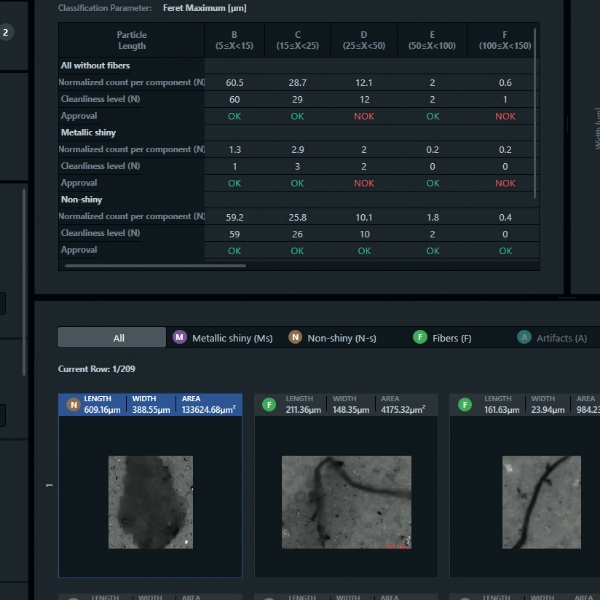Click the green F icon beside Fibers
This screenshot has width=600, height=600.
[x=420, y=338]
